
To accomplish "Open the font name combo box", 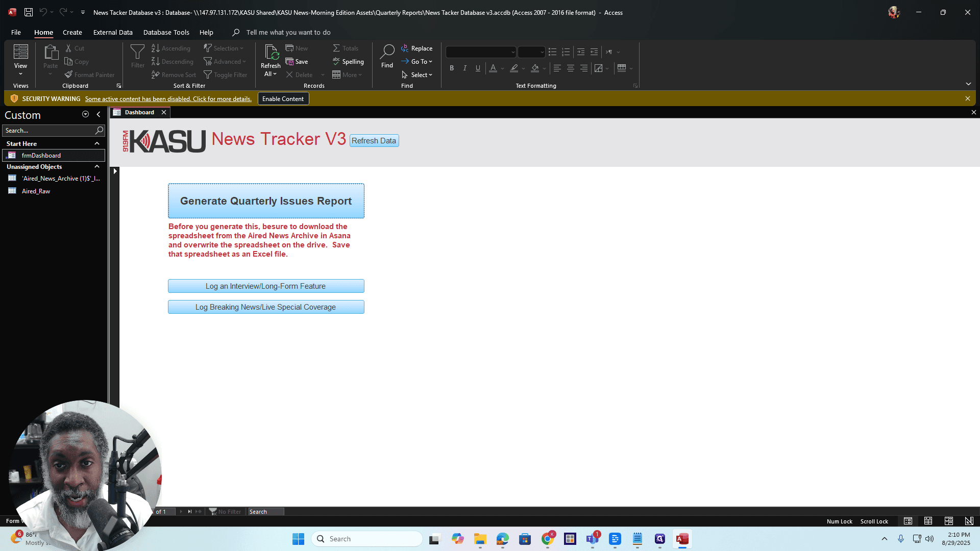I will pyautogui.click(x=481, y=52).
